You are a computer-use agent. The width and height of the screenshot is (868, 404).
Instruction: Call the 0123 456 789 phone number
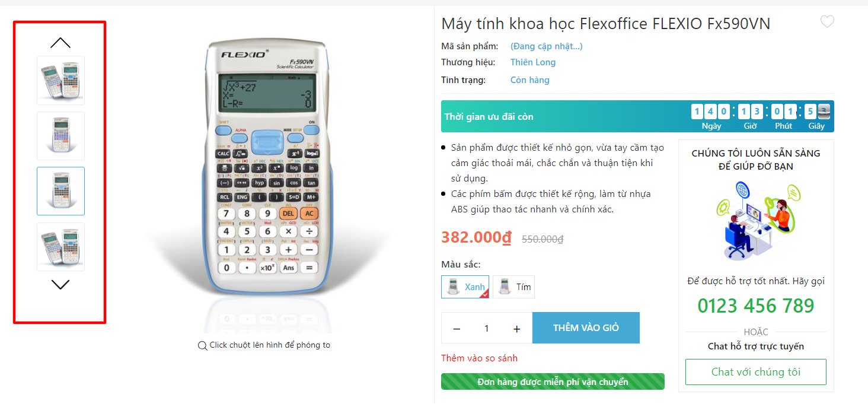(755, 306)
